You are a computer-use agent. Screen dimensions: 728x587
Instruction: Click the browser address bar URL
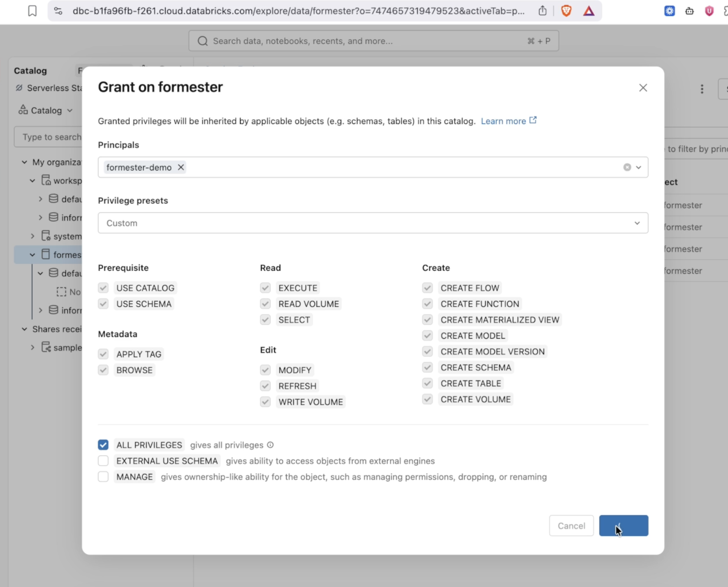coord(298,11)
